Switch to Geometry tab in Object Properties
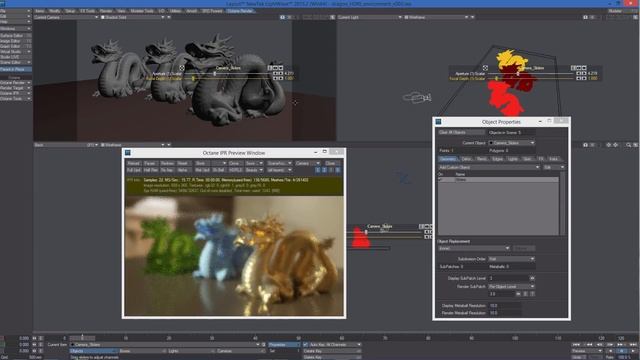This screenshot has width=640, height=360. (x=448, y=159)
